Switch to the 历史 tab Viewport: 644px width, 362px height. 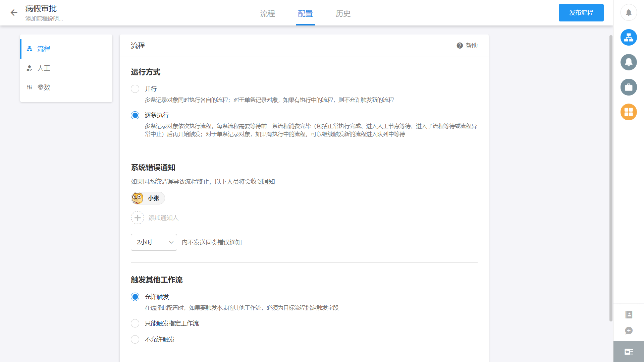tap(343, 14)
